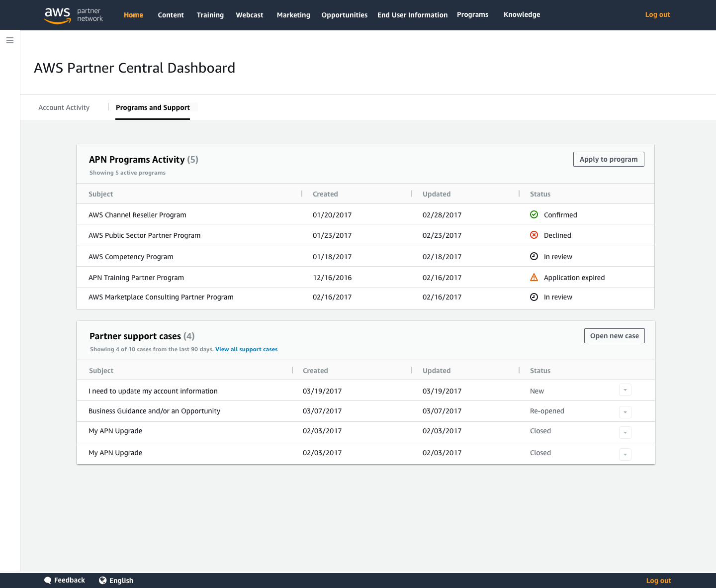716x588 pixels.
Task: Open the Programs menu
Action: (473, 14)
